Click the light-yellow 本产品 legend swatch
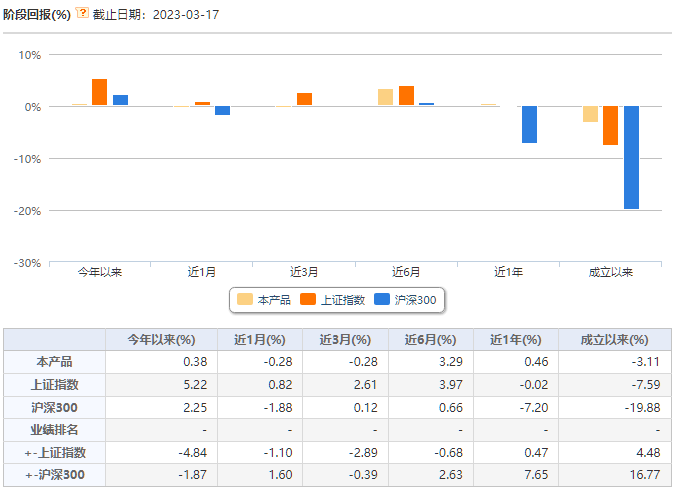This screenshot has width=675, height=489. point(245,299)
